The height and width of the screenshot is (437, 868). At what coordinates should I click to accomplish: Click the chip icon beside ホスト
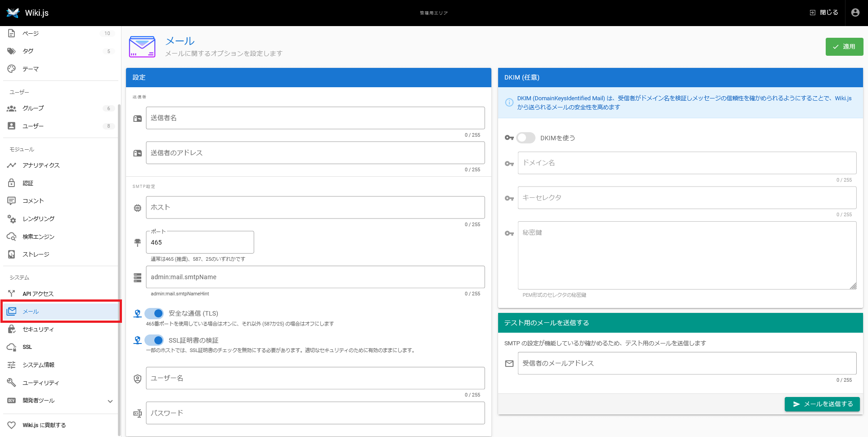tap(138, 208)
